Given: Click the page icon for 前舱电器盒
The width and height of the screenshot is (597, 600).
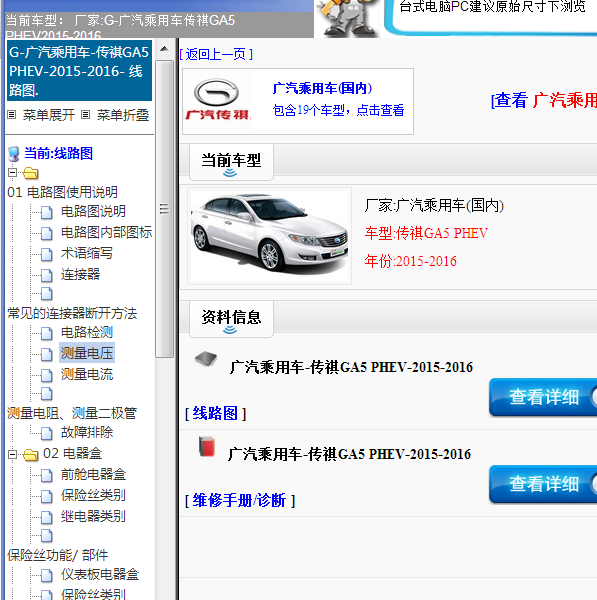Looking at the screenshot, I should (x=47, y=475).
